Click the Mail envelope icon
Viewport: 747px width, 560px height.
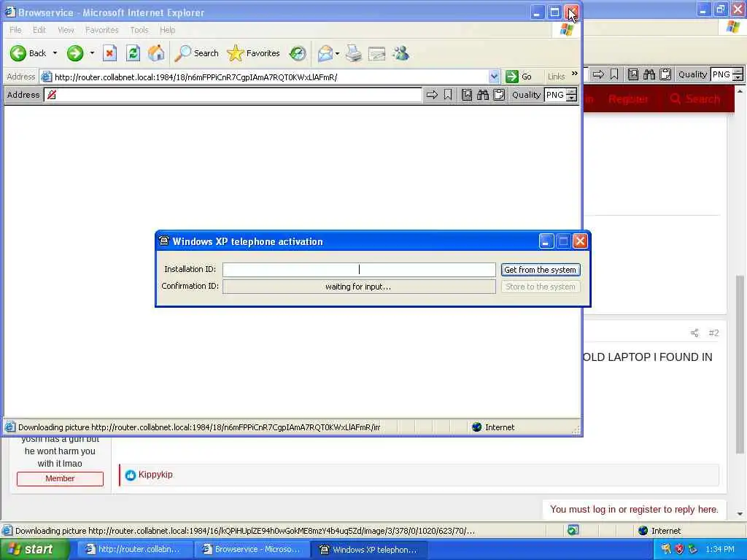tap(325, 53)
